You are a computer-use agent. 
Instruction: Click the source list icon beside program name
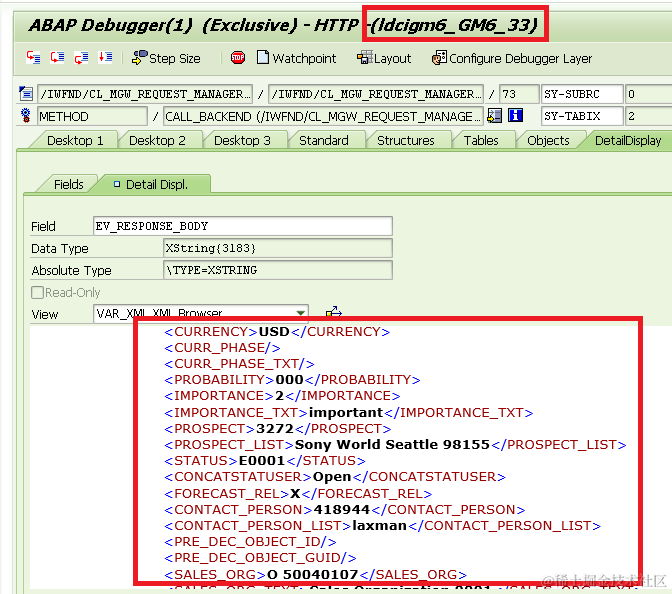click(x=26, y=93)
